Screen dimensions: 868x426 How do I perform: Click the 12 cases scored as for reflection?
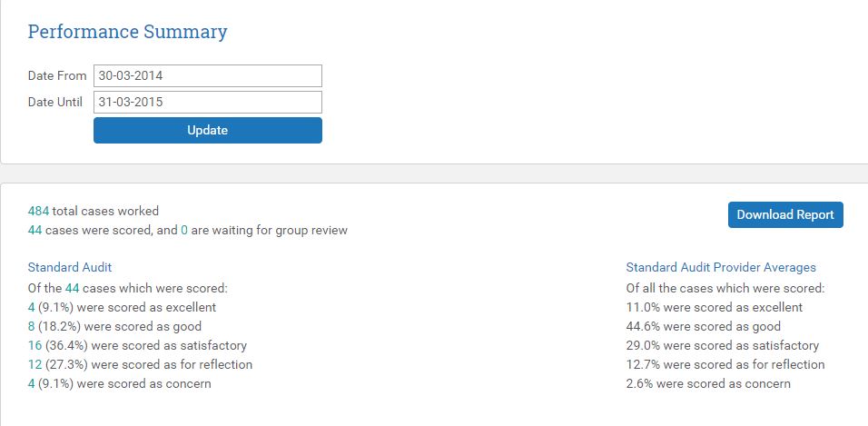coord(35,364)
